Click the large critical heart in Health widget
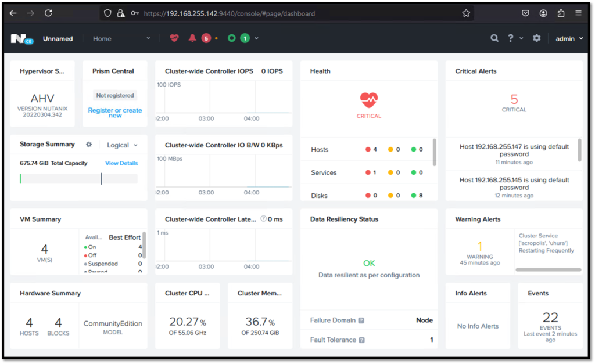Image resolution: width=595 pixels, height=364 pixels. 369,100
